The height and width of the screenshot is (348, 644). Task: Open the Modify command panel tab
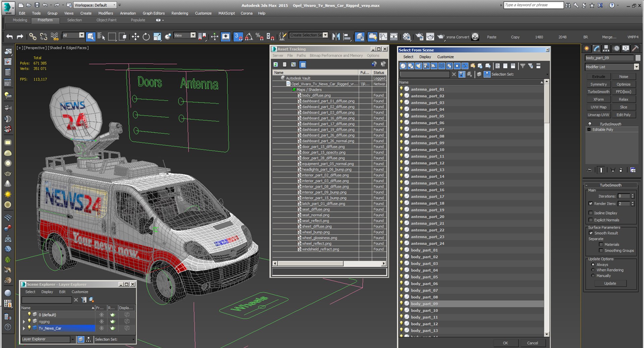(x=596, y=49)
